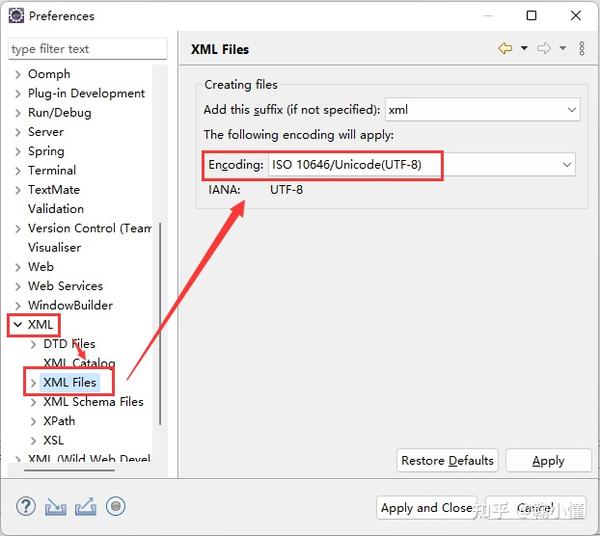Screen dimensions: 600x536
Task: Expand the Version Control (Team) node
Action: pos(18,228)
